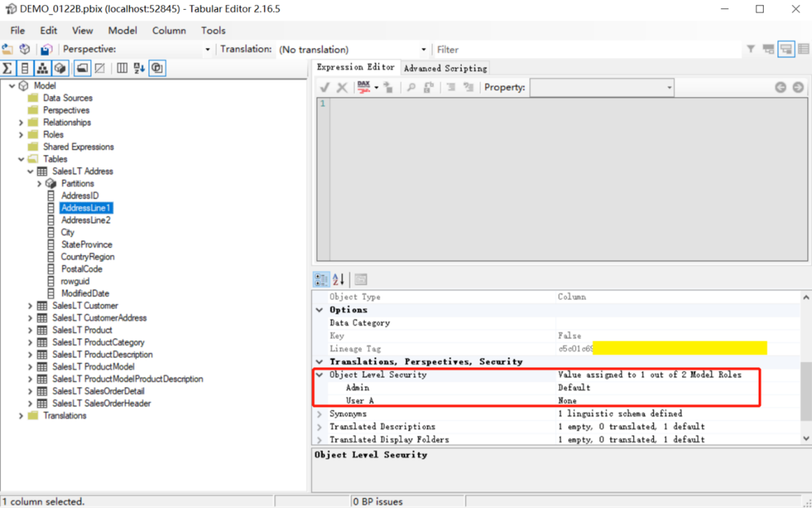Select hierarchical filter results by parent icon

[768, 49]
